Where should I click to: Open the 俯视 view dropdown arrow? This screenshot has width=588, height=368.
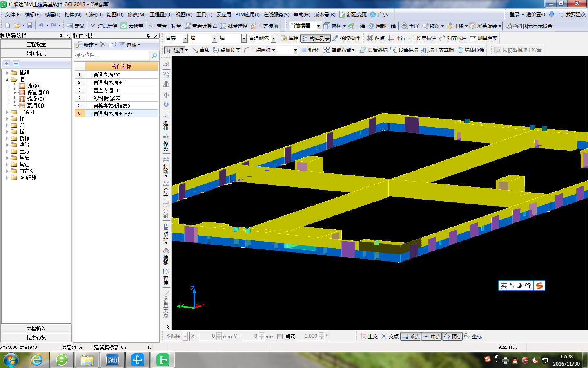click(344, 26)
